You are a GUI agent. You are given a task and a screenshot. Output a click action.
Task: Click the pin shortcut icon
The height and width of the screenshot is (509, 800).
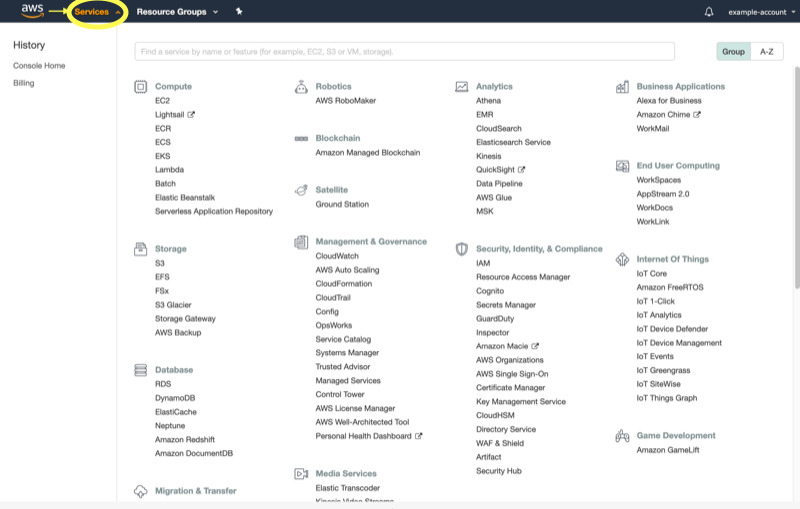coord(239,11)
